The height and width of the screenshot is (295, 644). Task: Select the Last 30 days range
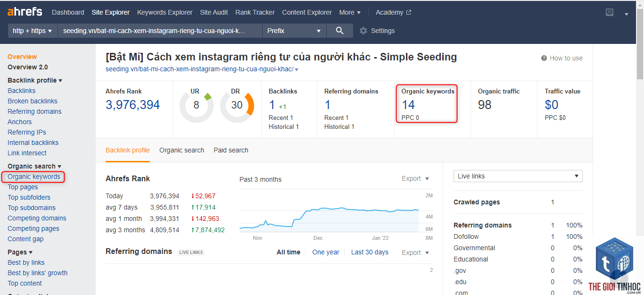[370, 252]
